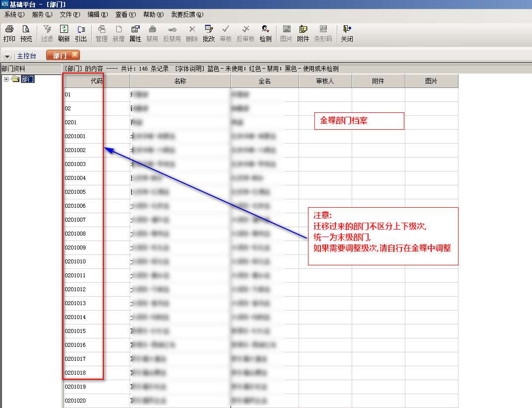Open the 我要反馈 menu
The image size is (532, 408).
[x=187, y=15]
